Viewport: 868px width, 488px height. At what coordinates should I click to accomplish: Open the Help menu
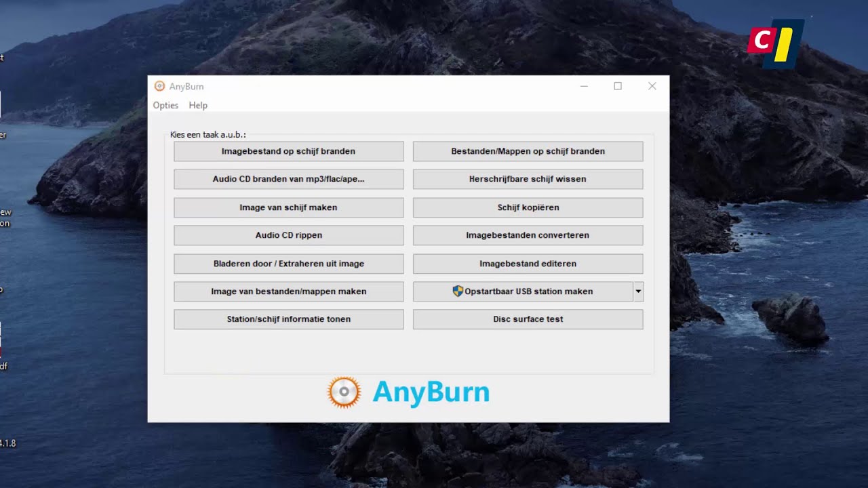click(198, 105)
